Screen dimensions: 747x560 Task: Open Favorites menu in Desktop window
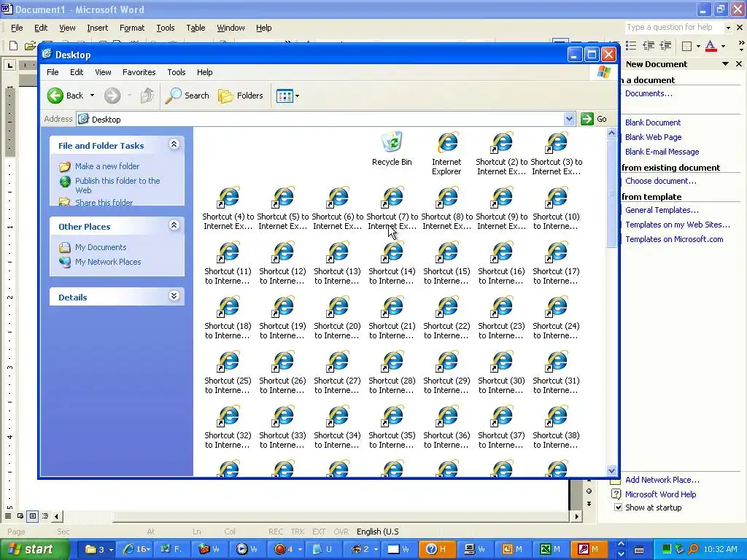(x=139, y=72)
